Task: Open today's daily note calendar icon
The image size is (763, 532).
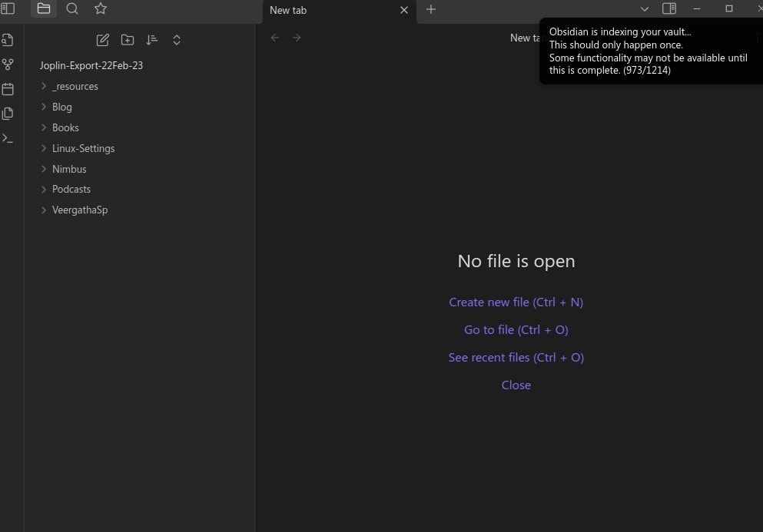Action: click(8, 89)
